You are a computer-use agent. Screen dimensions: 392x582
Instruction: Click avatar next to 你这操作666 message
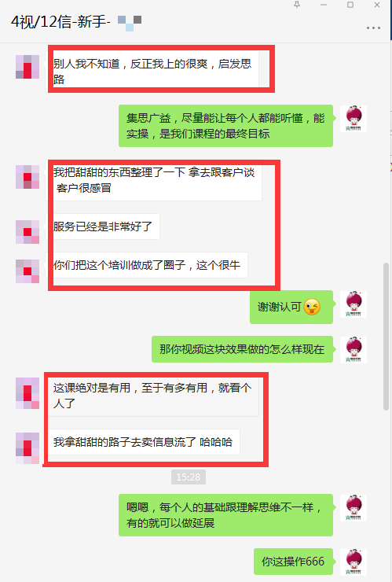click(354, 562)
